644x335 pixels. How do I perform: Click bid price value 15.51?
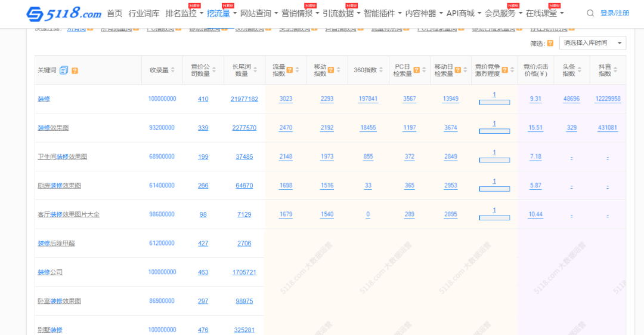(535, 128)
